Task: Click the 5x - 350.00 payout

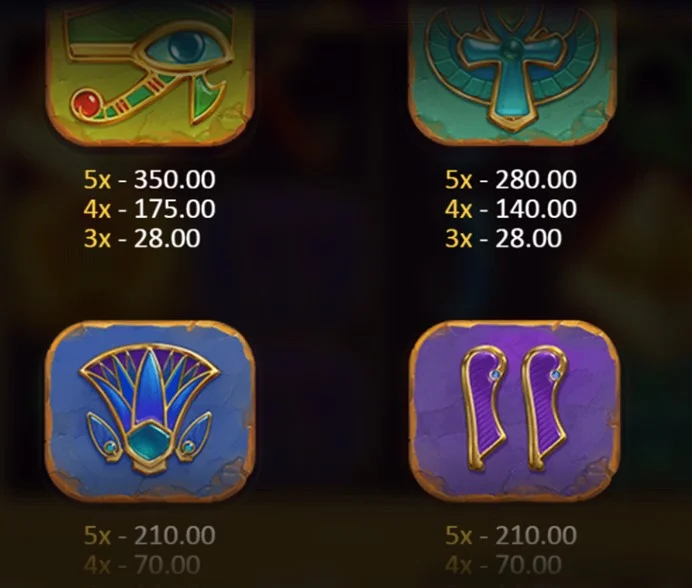Action: pos(150,180)
